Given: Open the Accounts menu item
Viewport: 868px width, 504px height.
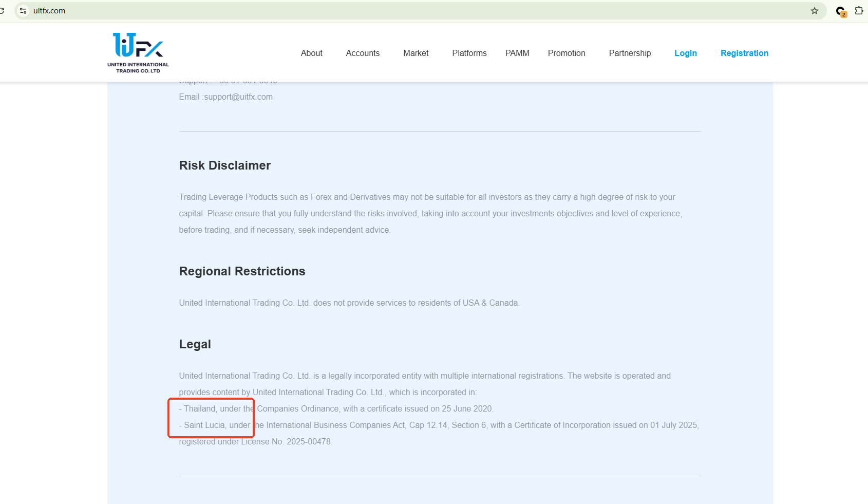Looking at the screenshot, I should (363, 53).
